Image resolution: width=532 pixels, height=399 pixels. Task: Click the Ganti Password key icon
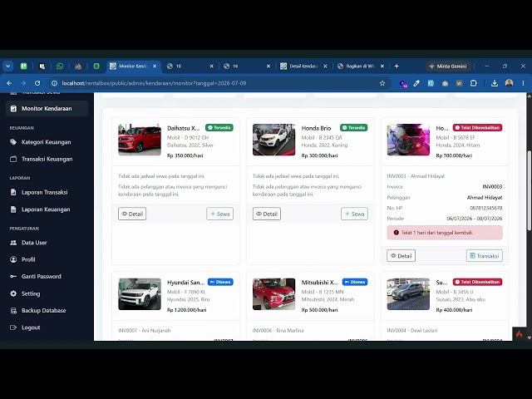13,277
